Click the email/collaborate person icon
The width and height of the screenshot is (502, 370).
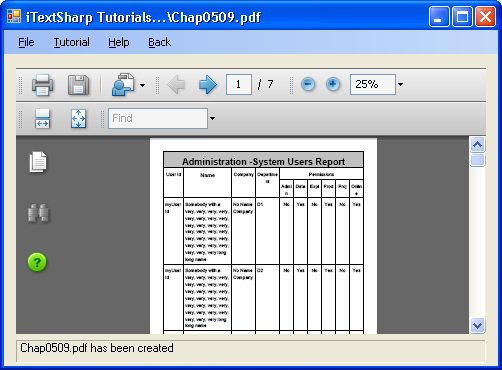123,85
